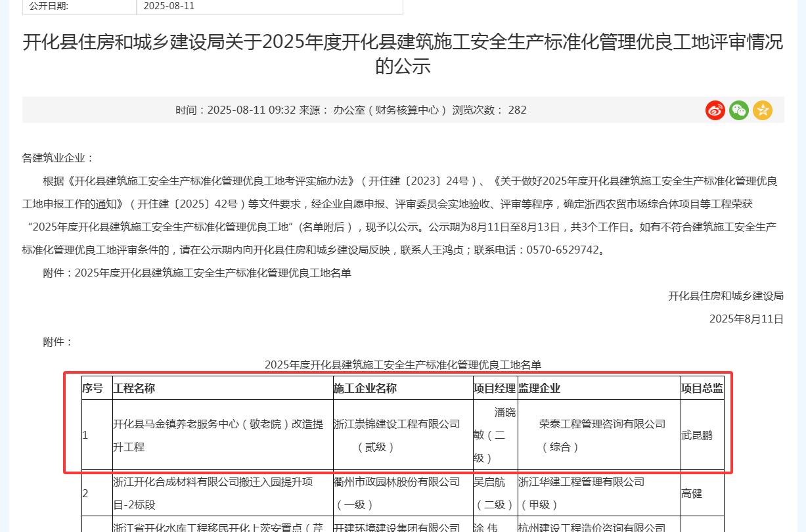This screenshot has width=806, height=532.
Task: Click the 序号 column header
Action: pyautogui.click(x=92, y=388)
